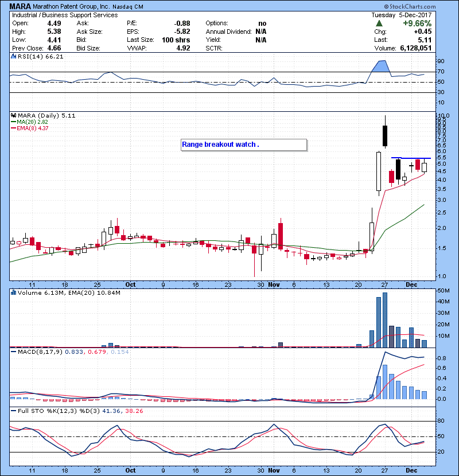Click the green up-triangle change indicator
The width and height of the screenshot is (459, 476).
pos(379,24)
